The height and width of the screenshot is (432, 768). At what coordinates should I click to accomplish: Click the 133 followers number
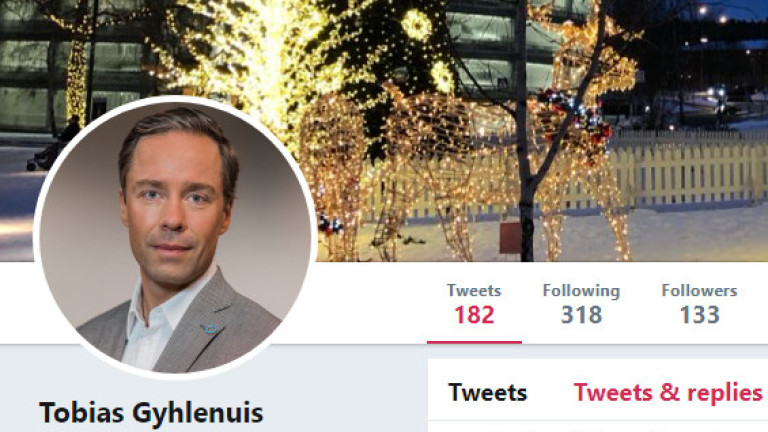point(699,315)
